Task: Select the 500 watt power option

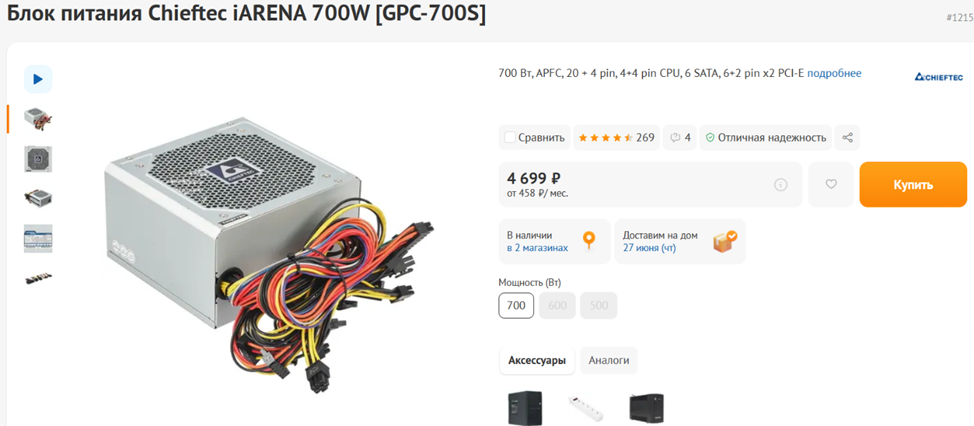Action: point(599,306)
